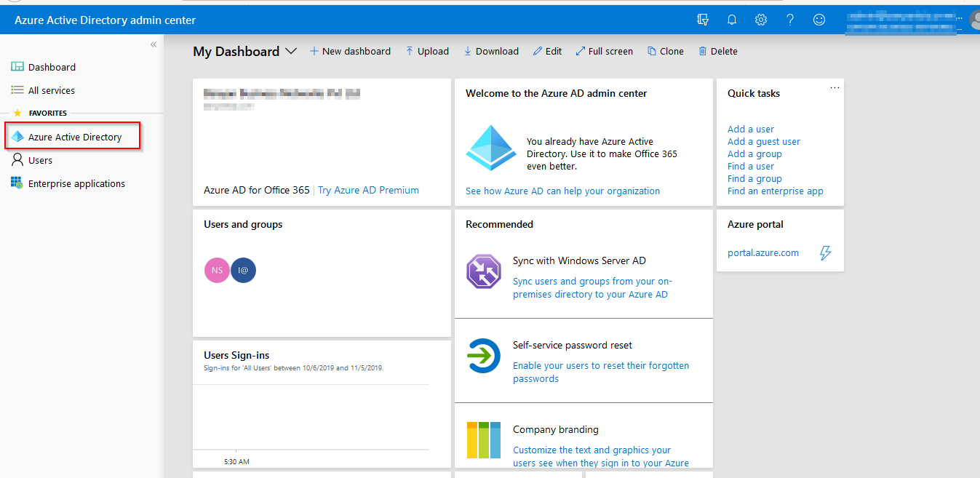Select All services in sidebar

click(51, 90)
